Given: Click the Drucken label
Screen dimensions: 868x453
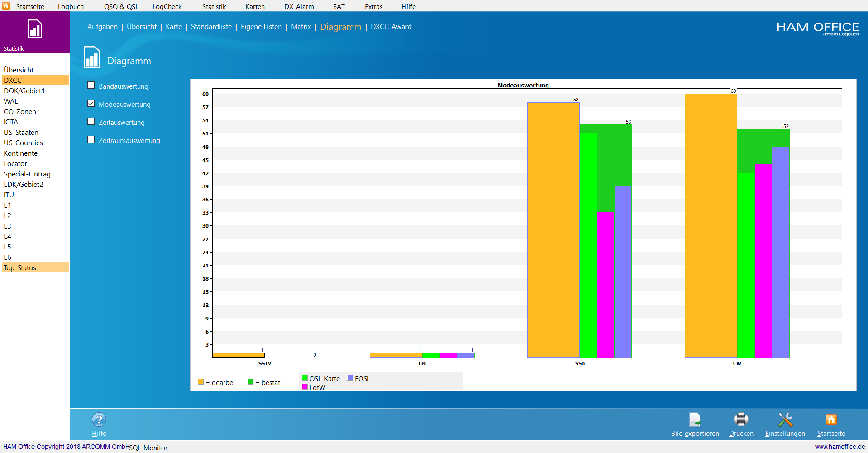Looking at the screenshot, I should pyautogui.click(x=741, y=434).
